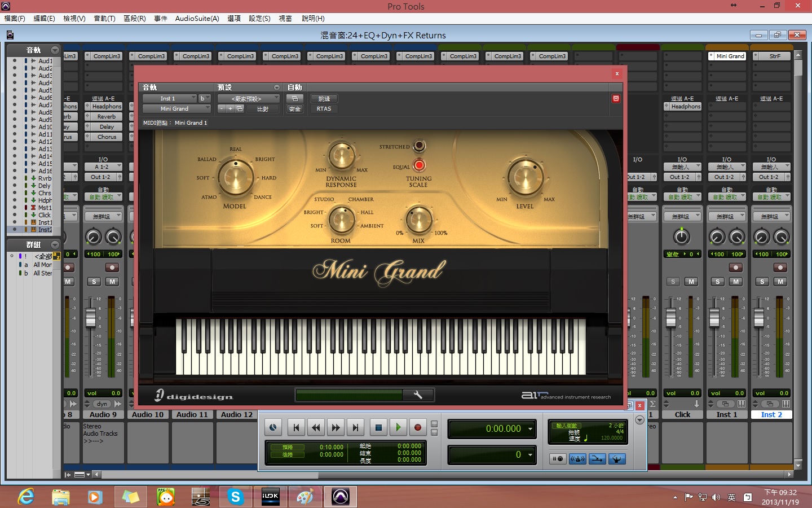Open the factory default preset dropdown
This screenshot has width=812, height=508.
pos(249,98)
